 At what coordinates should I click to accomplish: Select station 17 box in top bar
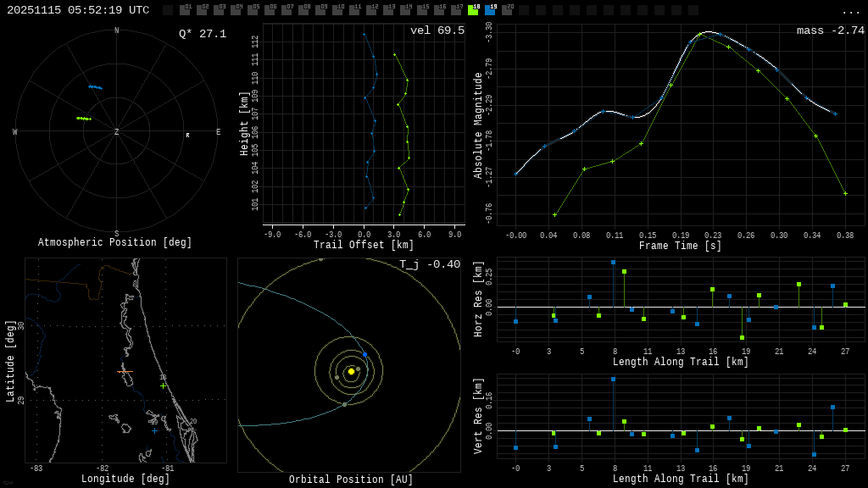pos(456,10)
